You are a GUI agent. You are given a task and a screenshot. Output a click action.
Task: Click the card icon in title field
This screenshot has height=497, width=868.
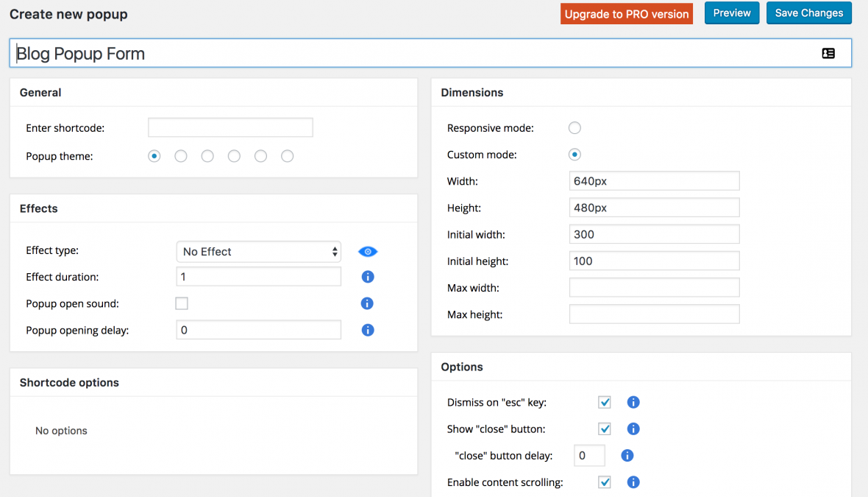tap(828, 53)
